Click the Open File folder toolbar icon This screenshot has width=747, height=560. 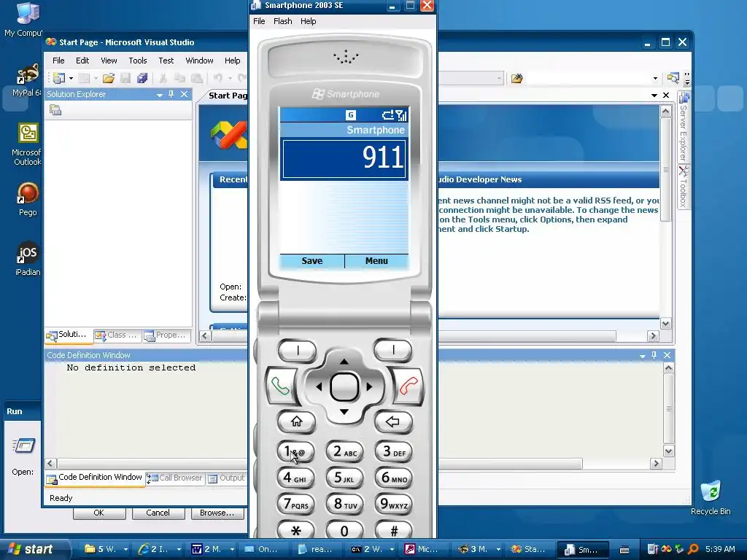coord(109,78)
